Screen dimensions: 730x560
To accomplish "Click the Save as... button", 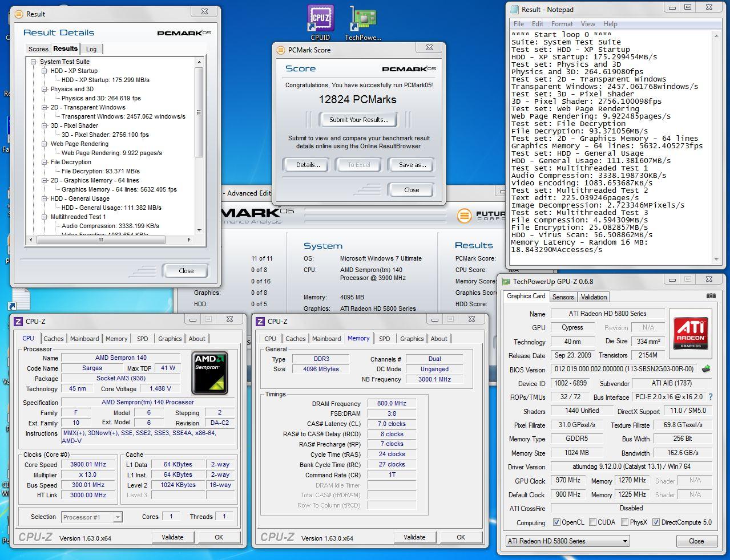I will pos(412,165).
